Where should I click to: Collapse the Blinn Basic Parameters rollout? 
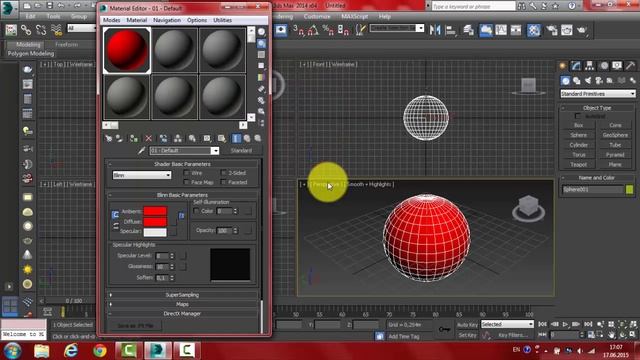tap(182, 195)
